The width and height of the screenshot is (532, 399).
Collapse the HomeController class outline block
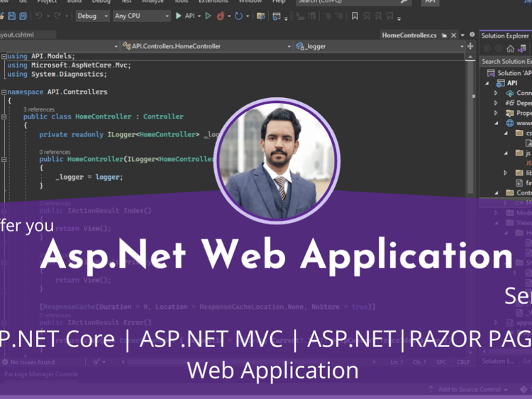point(4,117)
